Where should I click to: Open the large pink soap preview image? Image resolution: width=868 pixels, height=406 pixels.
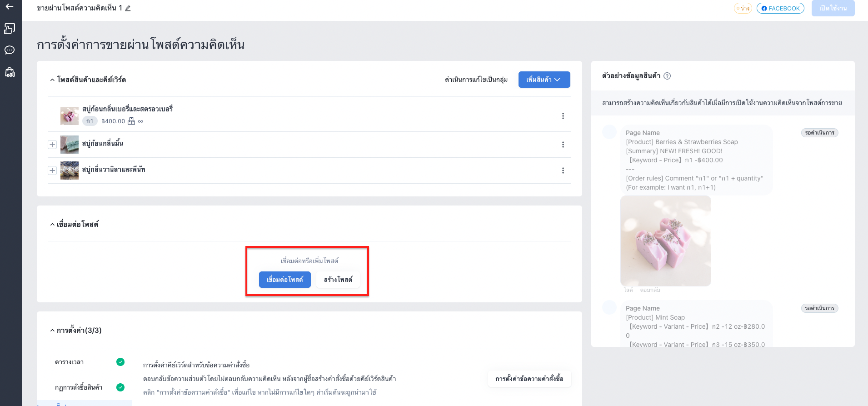[666, 241]
